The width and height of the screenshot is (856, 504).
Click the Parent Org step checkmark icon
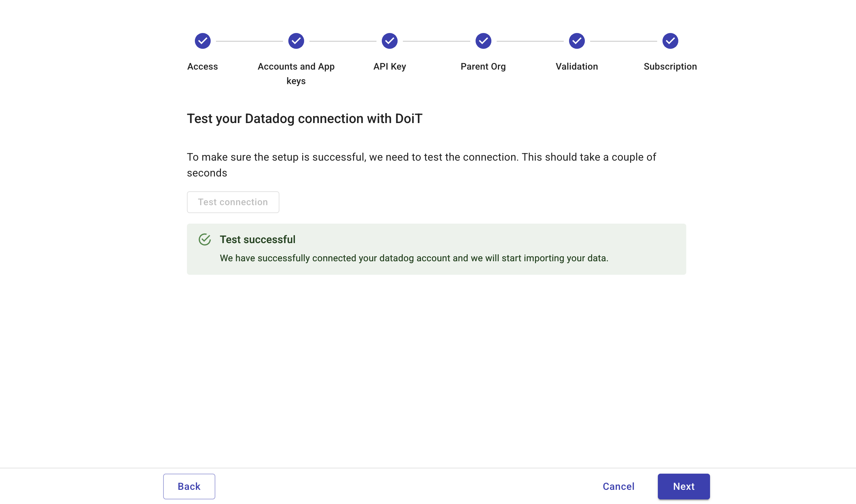point(483,41)
